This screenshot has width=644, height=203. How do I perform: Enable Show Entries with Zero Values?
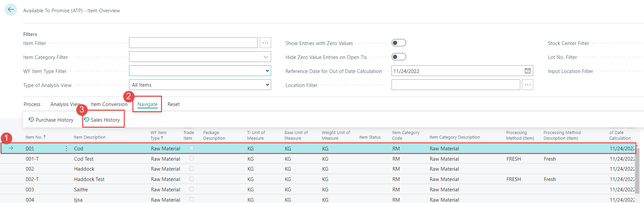point(399,43)
